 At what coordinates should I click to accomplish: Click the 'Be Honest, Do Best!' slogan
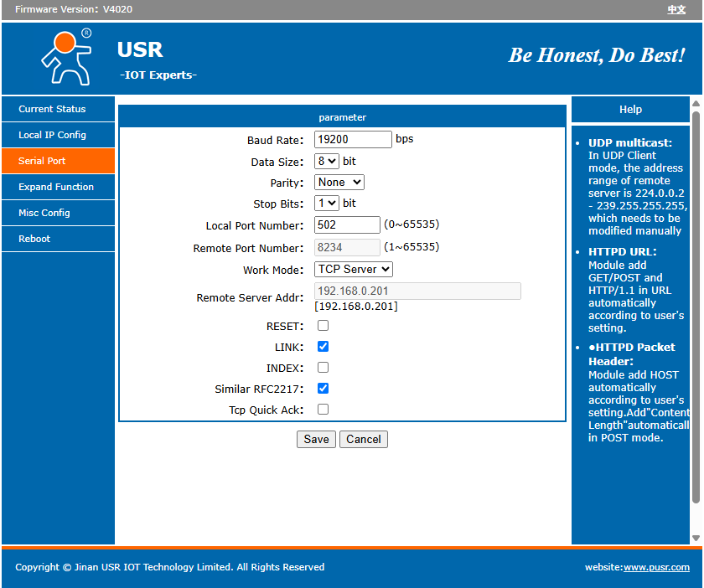coord(596,55)
